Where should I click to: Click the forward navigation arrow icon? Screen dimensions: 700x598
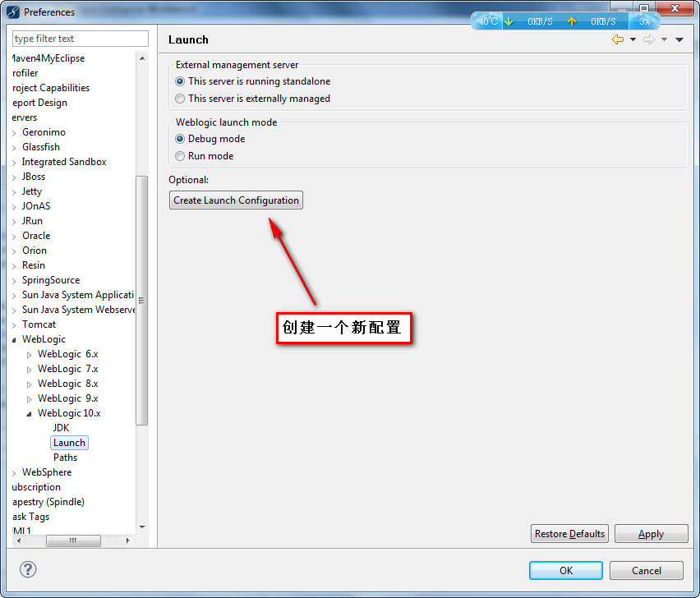coord(649,39)
